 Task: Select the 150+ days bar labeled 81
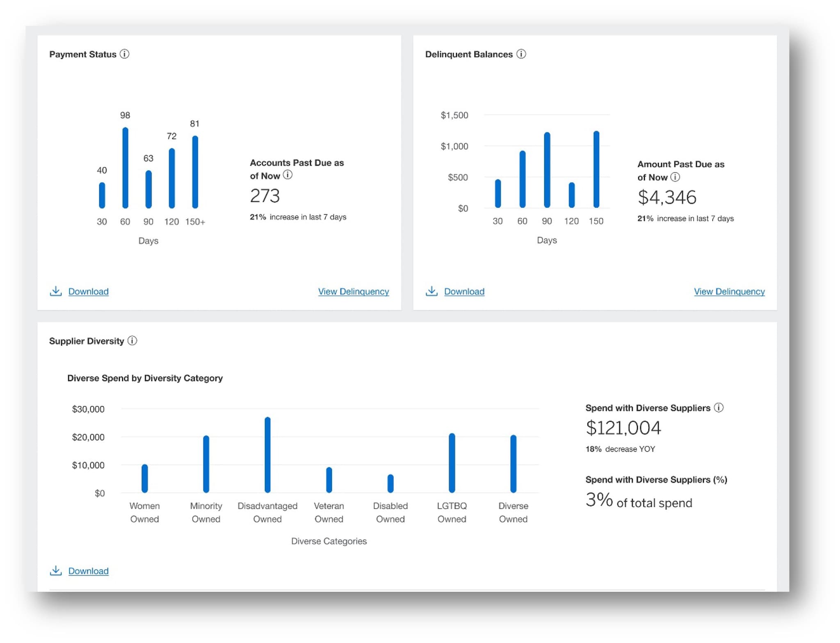pos(195,172)
